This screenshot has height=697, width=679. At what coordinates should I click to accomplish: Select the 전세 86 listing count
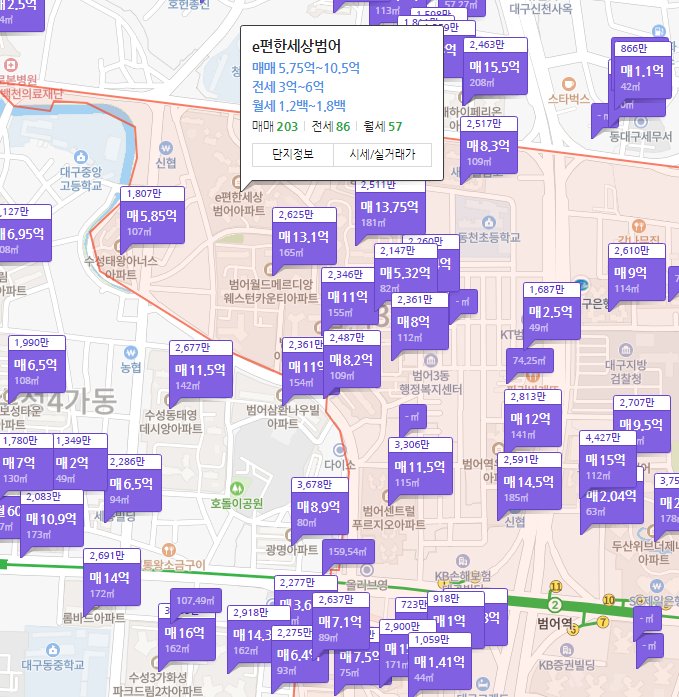point(331,127)
